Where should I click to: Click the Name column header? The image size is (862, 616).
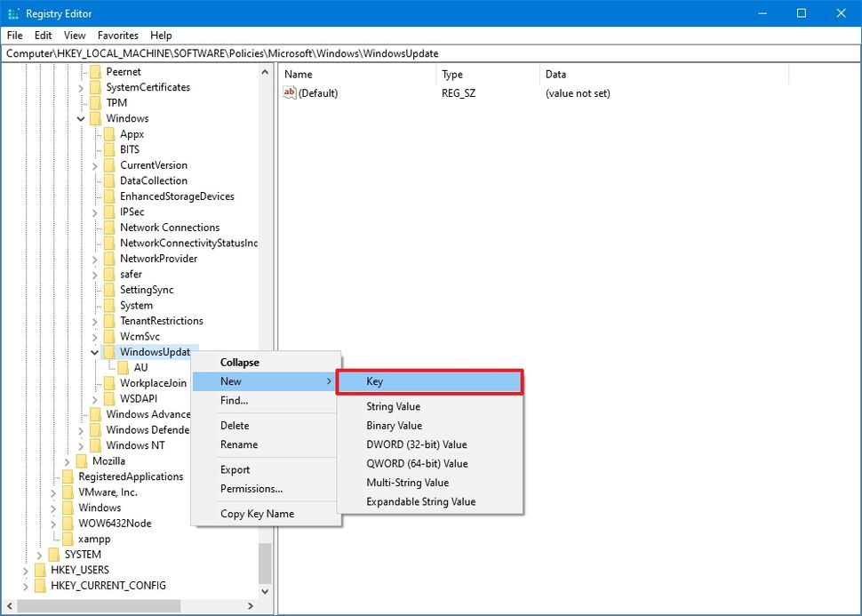(299, 74)
